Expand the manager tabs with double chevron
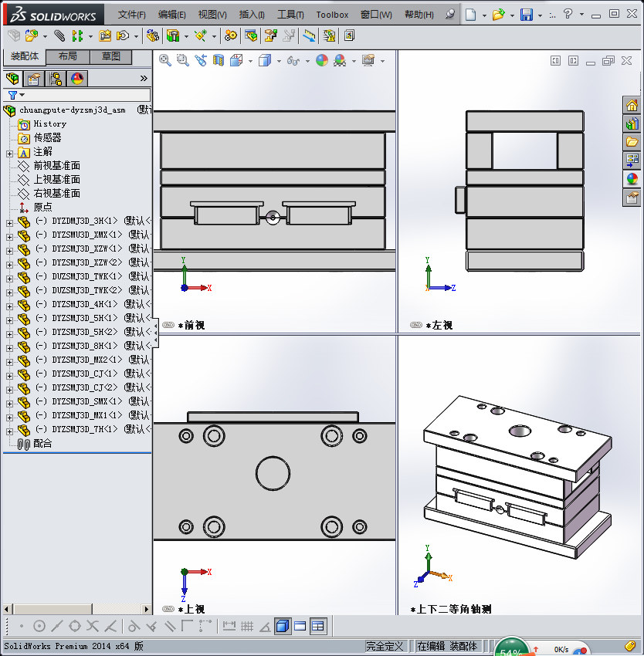Image resolution: width=644 pixels, height=656 pixels. pos(144,78)
